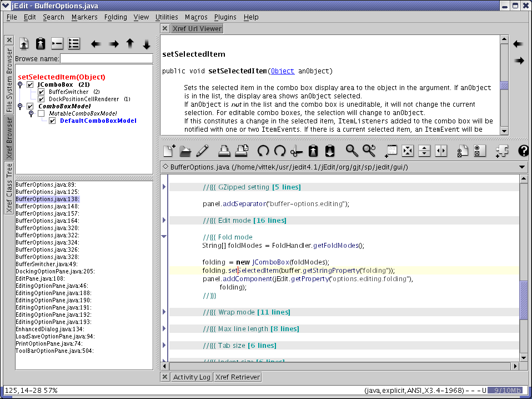Check the MutableComboBoxModel checkbox
The width and height of the screenshot is (532, 399).
(x=42, y=113)
